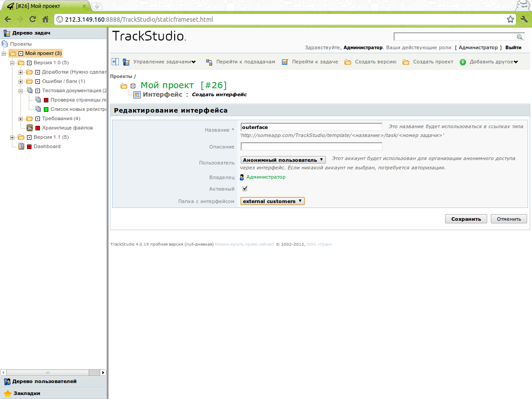Screen dimensions: 532x399
Task: Collapse the Версия 1.0 tree node
Action: click(12, 63)
